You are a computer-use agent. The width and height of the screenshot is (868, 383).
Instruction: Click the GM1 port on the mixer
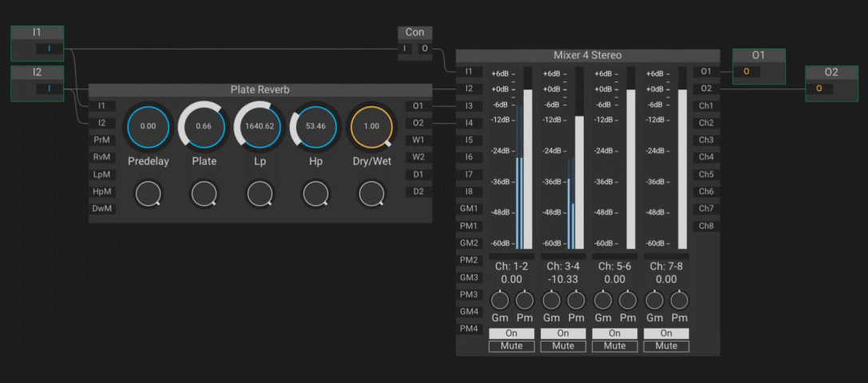(470, 209)
